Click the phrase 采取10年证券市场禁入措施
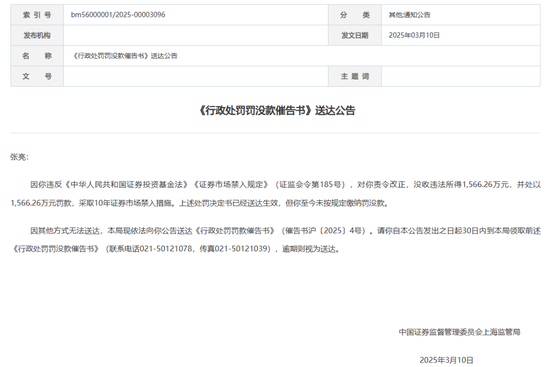 click(126, 203)
